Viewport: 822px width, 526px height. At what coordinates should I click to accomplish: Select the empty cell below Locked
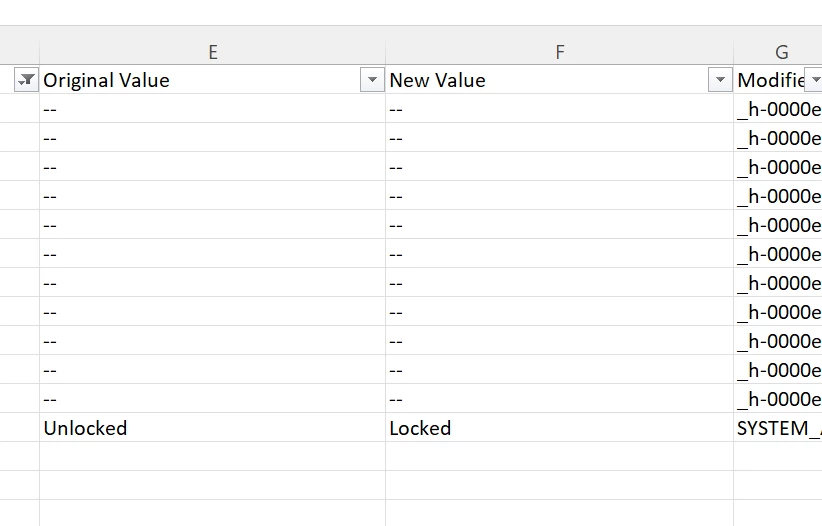pyautogui.click(x=559, y=456)
